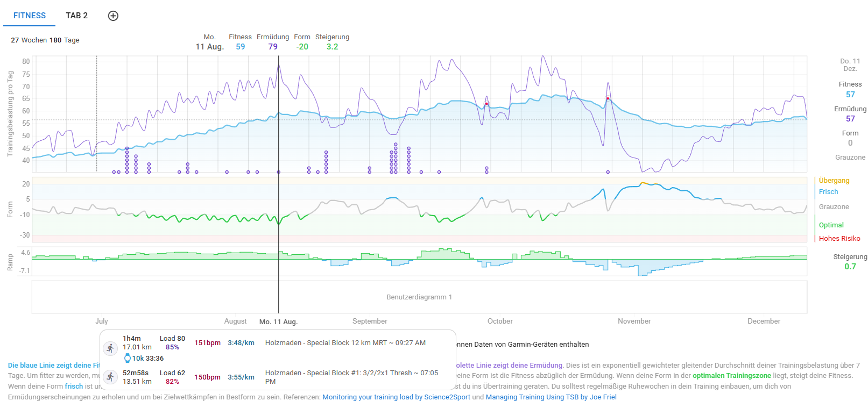Switch to the FITNESS tab
Image resolution: width=868 pixels, height=408 pixels.
tap(30, 16)
